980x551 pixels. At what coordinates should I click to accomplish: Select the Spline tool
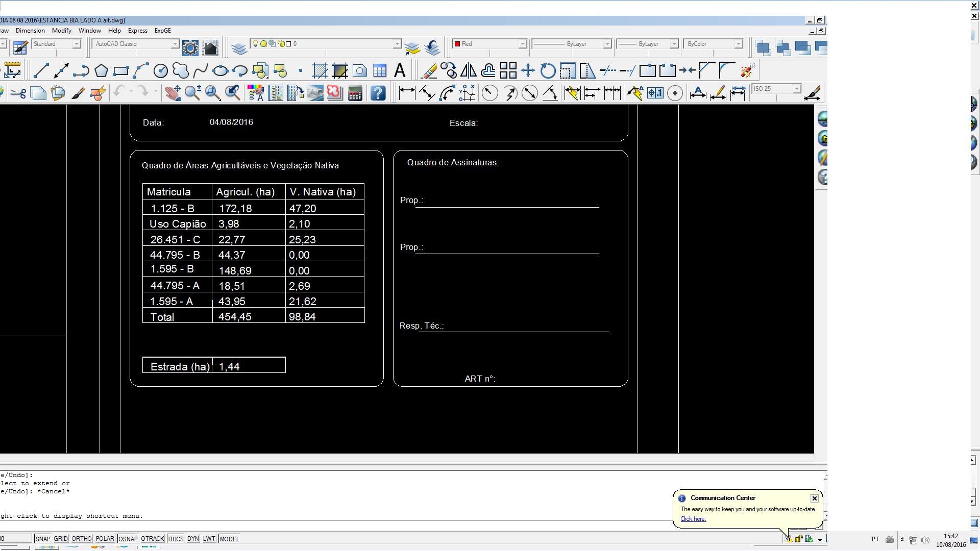point(201,71)
